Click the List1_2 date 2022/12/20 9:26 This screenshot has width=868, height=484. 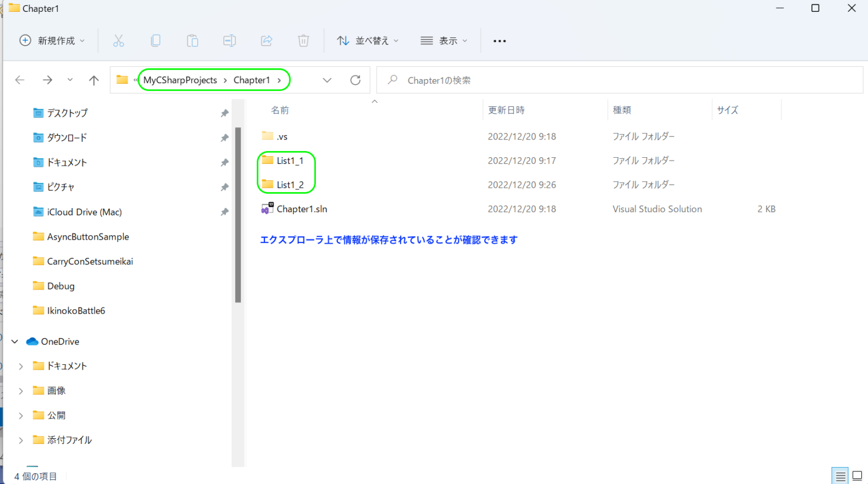[522, 185]
